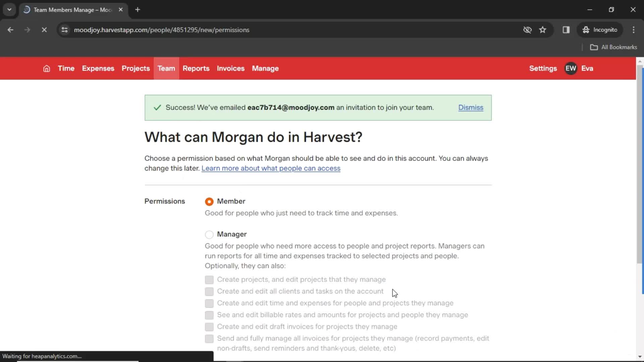Click the Time navigation icon
The image size is (644, 362).
coord(66,68)
